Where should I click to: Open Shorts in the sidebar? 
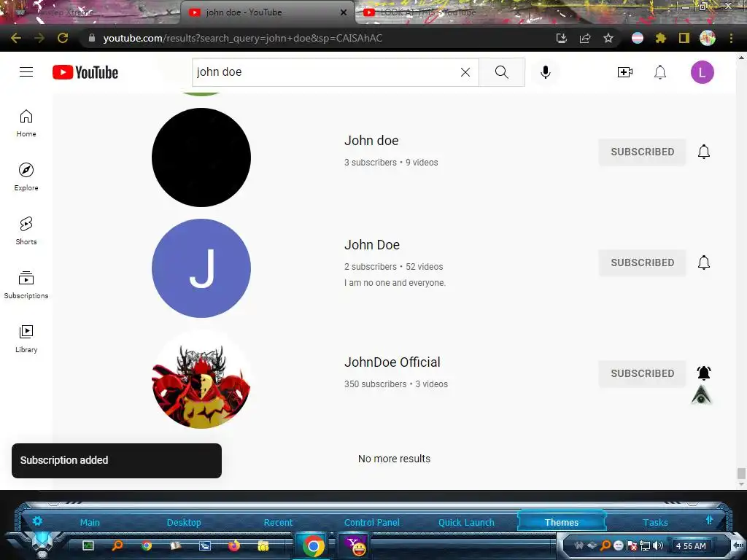[26, 231]
